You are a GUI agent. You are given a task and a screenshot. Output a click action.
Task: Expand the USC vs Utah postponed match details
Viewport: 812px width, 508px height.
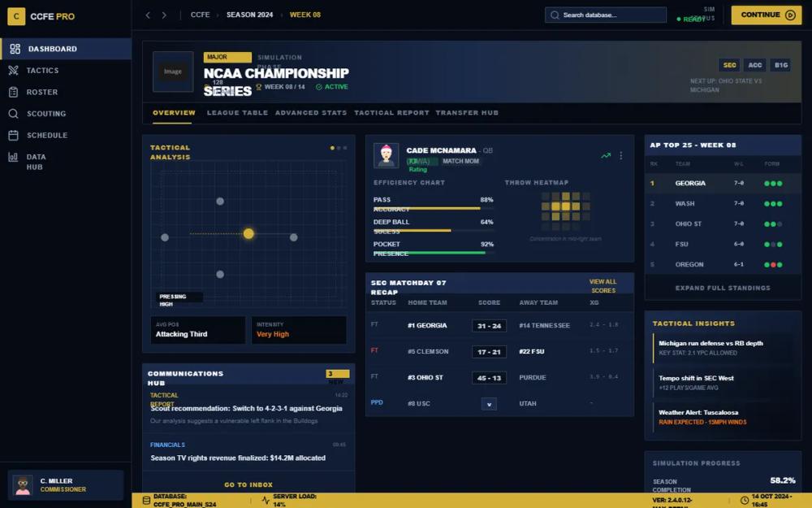coord(489,403)
